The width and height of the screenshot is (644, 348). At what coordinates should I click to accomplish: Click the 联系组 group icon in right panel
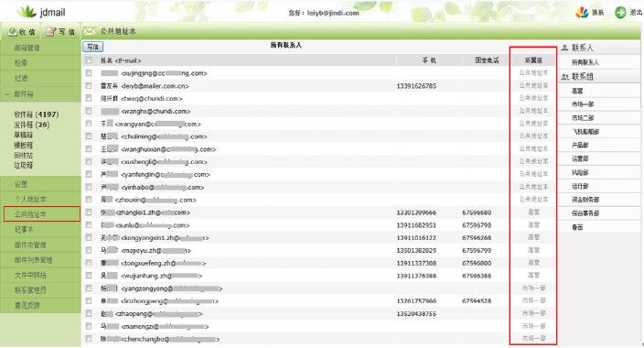click(x=565, y=77)
